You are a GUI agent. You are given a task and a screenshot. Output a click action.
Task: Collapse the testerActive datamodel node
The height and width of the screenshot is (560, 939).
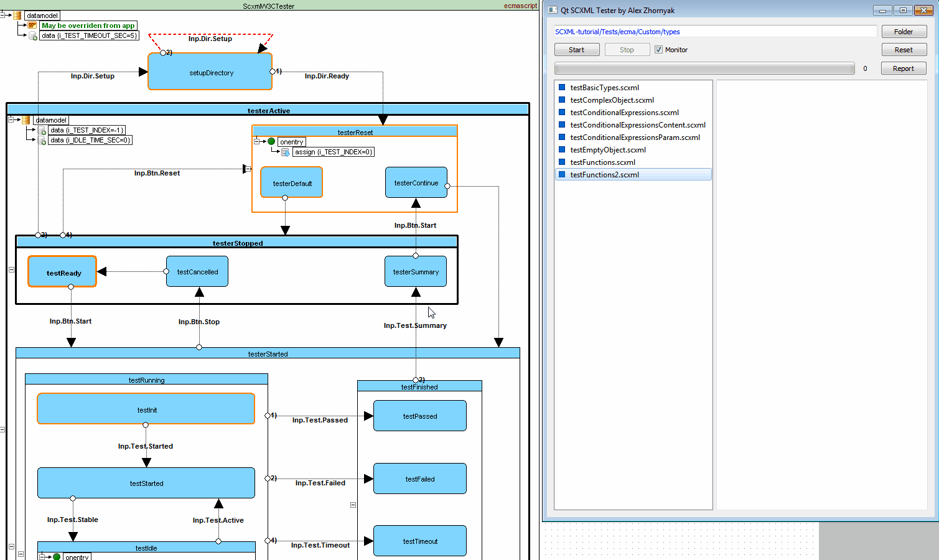(11, 120)
